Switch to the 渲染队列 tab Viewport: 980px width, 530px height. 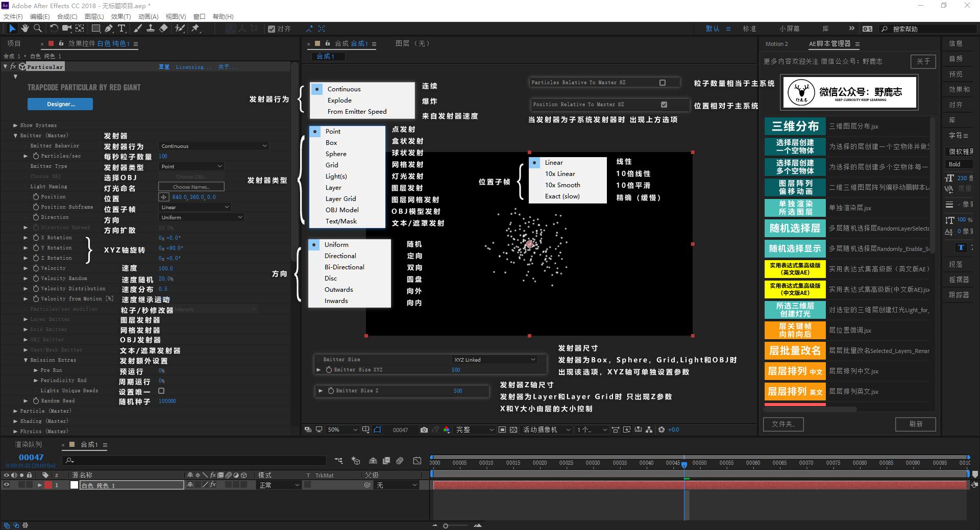pos(28,444)
